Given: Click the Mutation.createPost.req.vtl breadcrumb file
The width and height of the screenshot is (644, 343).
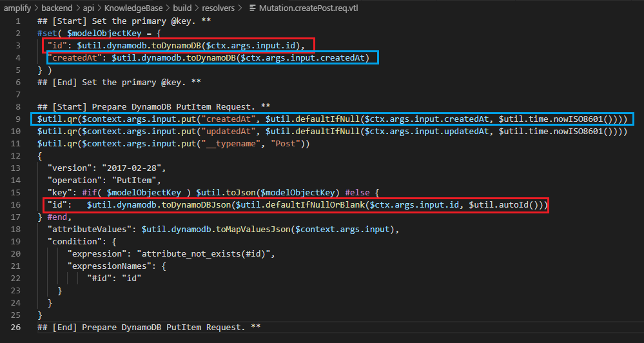Looking at the screenshot, I should coord(308,8).
